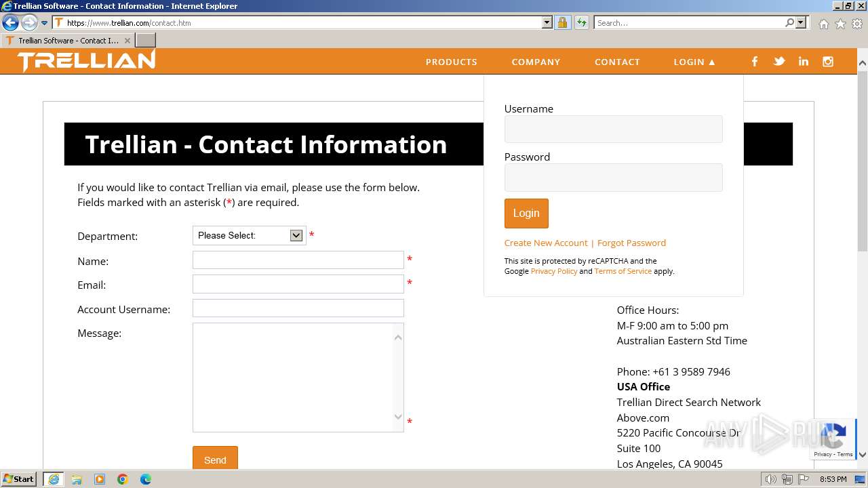Click page scrollbar up arrow
The image size is (868, 488).
[x=863, y=64]
